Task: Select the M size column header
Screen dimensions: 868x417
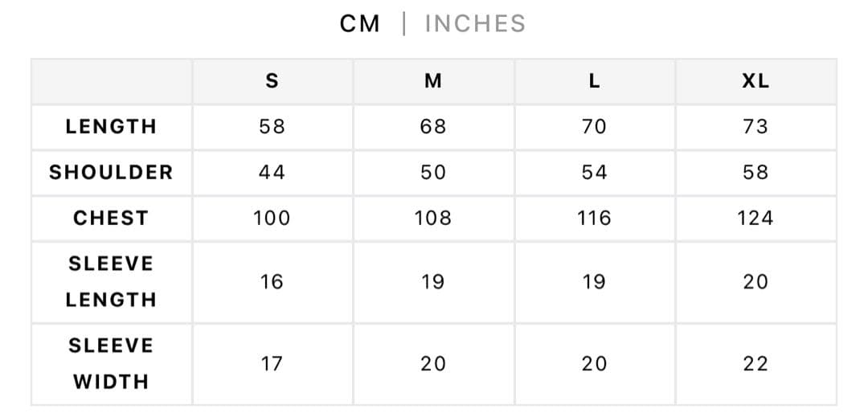Action: [x=433, y=81]
